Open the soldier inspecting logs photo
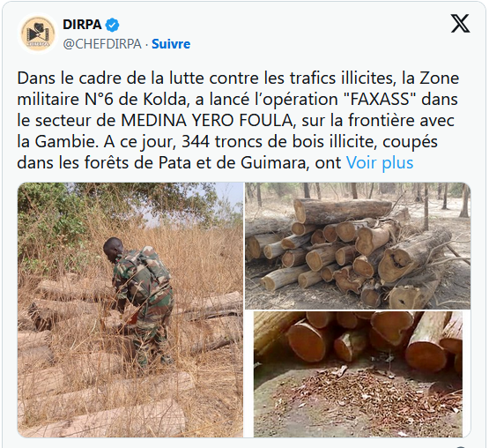The image size is (489, 448). click(x=130, y=310)
